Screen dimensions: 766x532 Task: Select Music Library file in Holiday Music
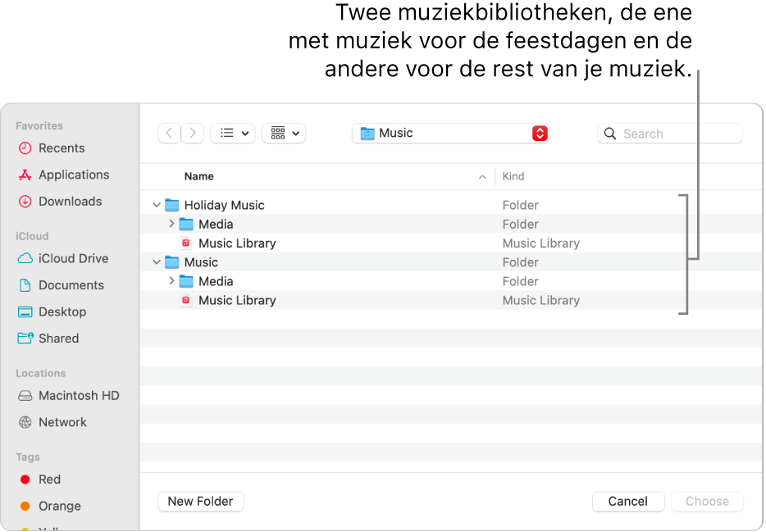(x=236, y=243)
